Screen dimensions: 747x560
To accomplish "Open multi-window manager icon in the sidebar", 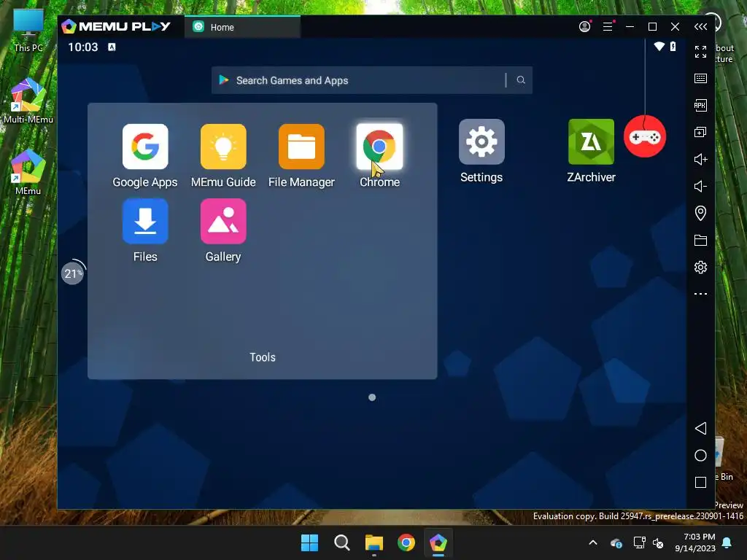I will pos(700,133).
